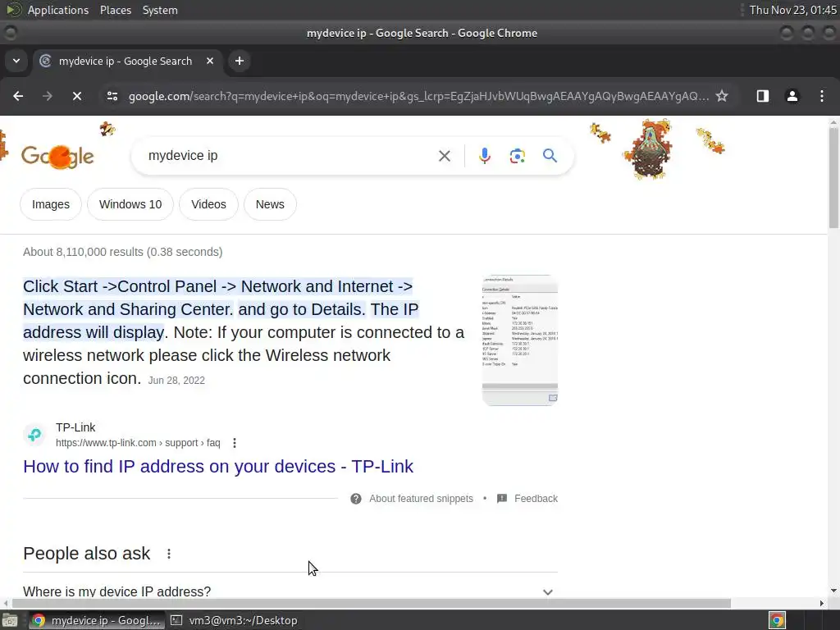This screenshot has height=630, width=840.
Task: Click the tp-link.com support faq URL
Action: pos(138,443)
